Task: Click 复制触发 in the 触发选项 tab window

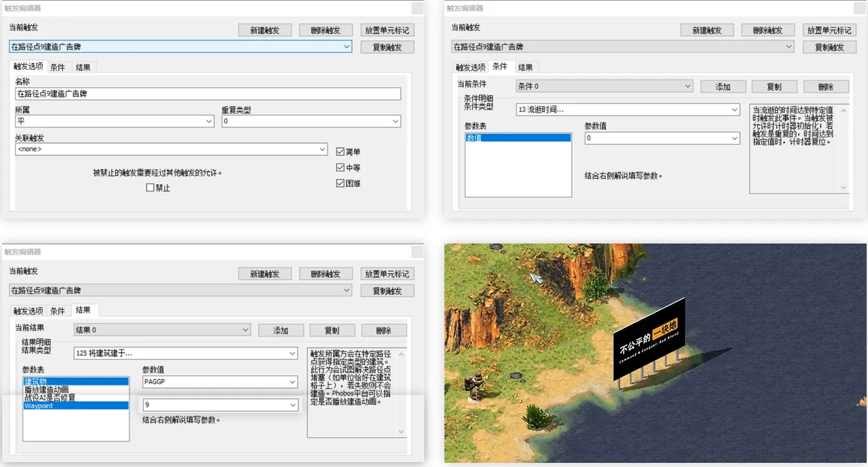Action: click(x=387, y=47)
